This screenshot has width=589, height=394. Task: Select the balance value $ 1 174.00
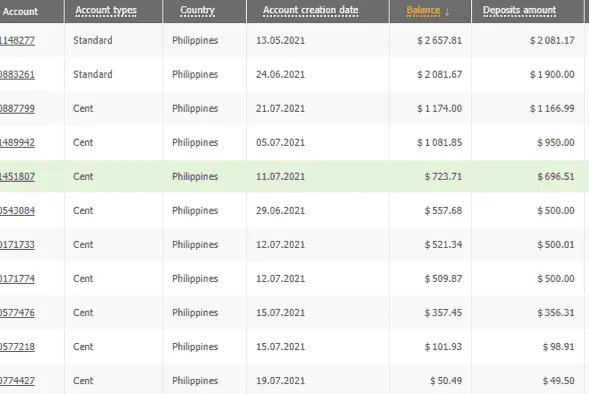[x=439, y=109]
